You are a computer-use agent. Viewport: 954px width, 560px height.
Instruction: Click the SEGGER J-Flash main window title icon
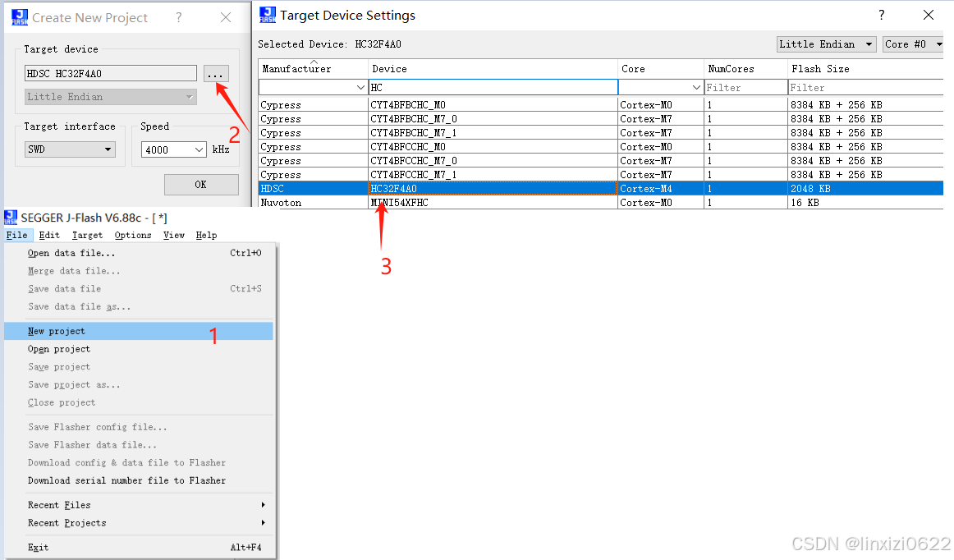(11, 218)
